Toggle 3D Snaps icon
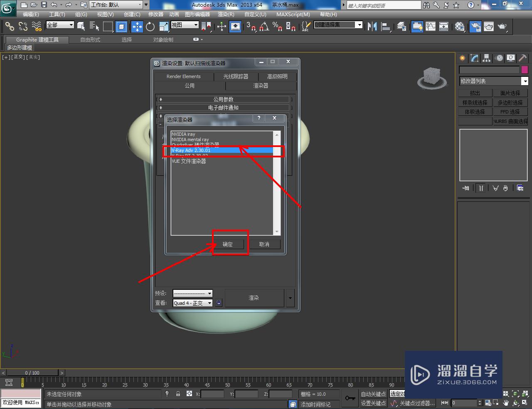The height and width of the screenshot is (409, 532). (x=251, y=27)
